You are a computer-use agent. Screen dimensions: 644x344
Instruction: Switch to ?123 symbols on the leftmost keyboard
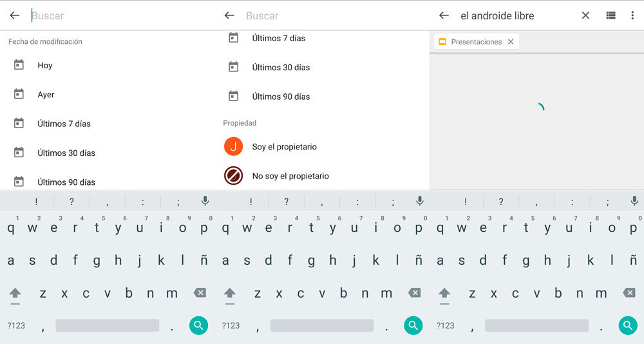[x=16, y=325]
